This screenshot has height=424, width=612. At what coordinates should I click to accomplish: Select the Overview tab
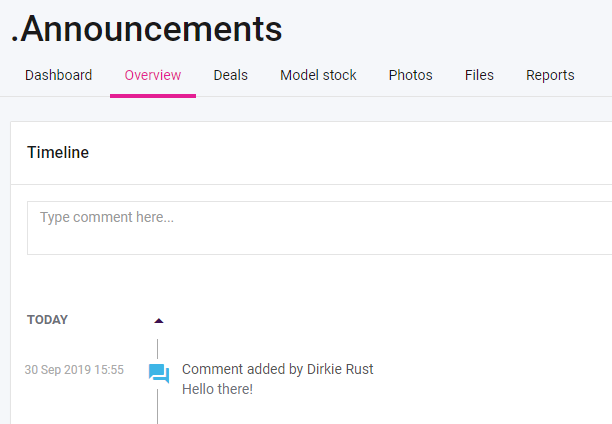pos(153,75)
